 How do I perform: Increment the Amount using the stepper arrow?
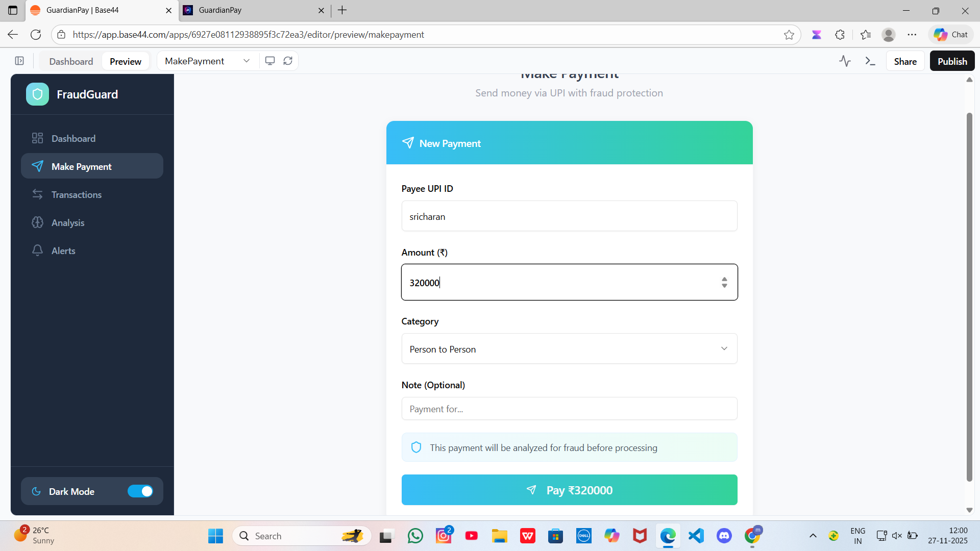724,279
